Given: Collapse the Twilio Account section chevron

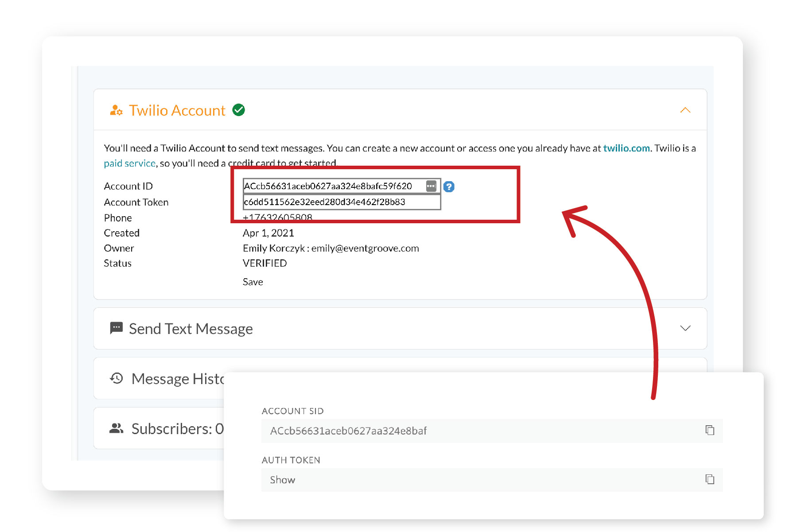Looking at the screenshot, I should pyautogui.click(x=685, y=110).
